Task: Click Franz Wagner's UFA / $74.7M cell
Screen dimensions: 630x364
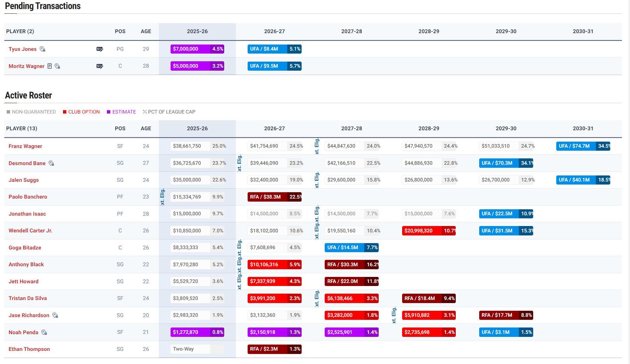Action: tap(583, 146)
